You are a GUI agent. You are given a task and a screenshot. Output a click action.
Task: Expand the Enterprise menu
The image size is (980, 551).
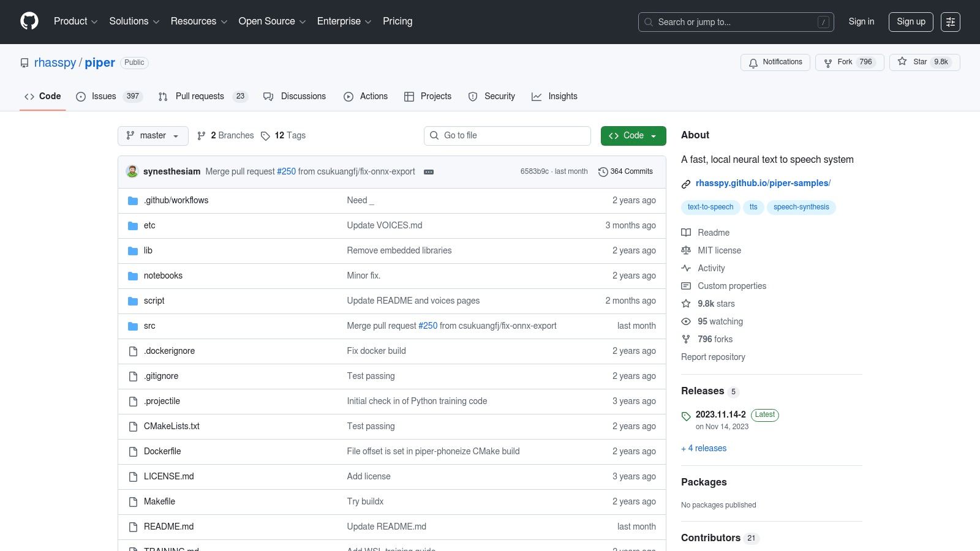click(x=344, y=21)
